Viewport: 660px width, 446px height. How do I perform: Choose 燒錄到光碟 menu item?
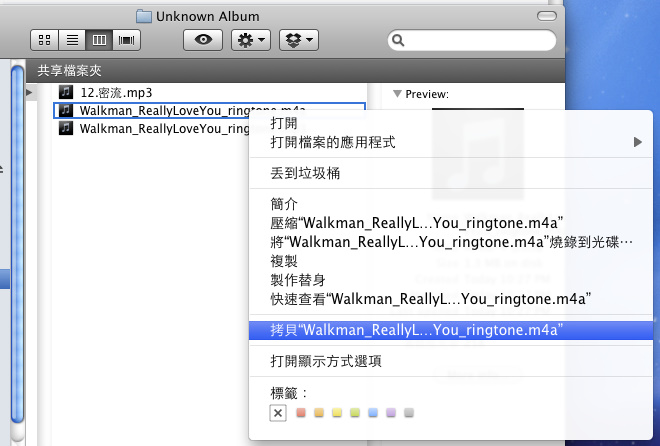click(x=450, y=242)
